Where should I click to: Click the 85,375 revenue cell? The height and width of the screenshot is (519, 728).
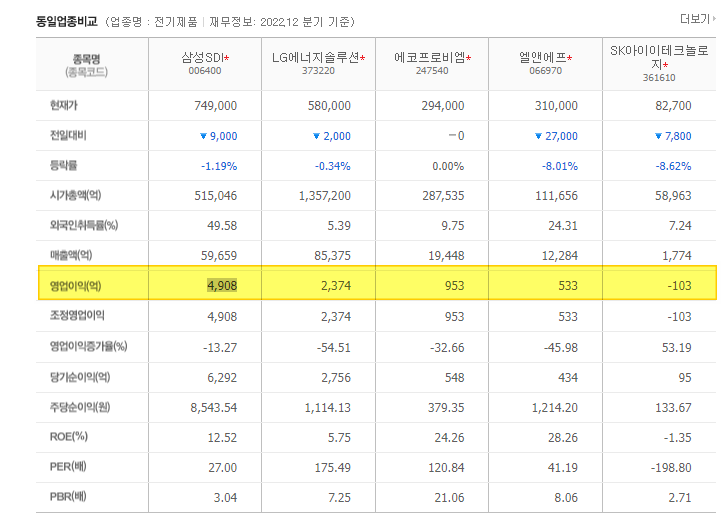click(x=332, y=256)
